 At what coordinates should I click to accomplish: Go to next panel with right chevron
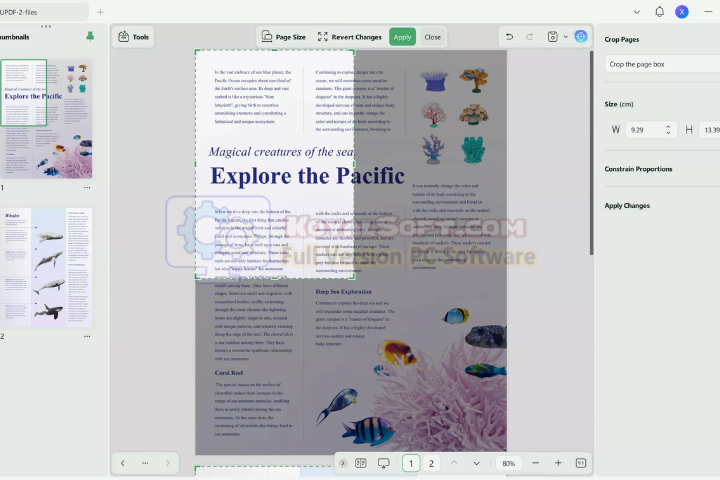coord(168,463)
